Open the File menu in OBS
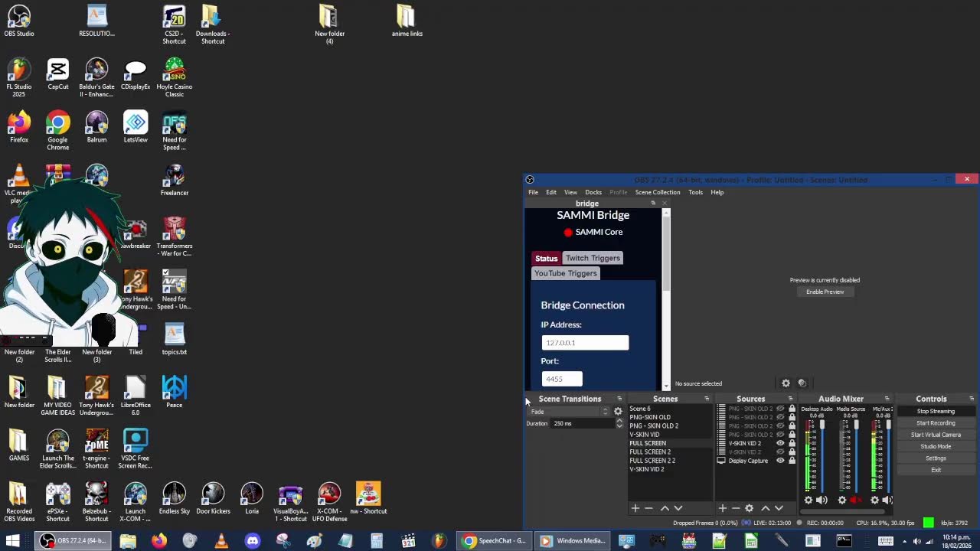The image size is (980, 551). coord(533,192)
